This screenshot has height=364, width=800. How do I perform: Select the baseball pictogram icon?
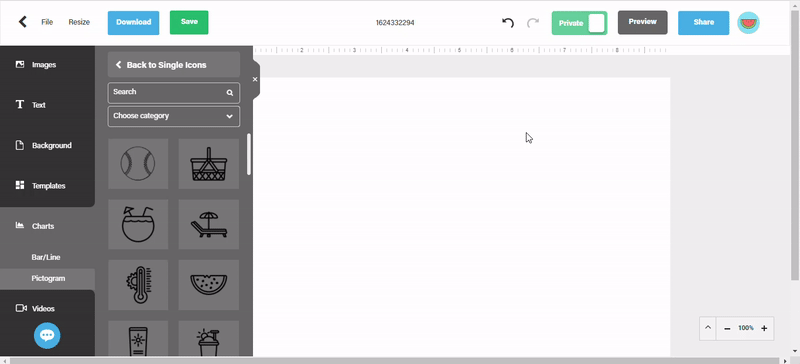(138, 164)
